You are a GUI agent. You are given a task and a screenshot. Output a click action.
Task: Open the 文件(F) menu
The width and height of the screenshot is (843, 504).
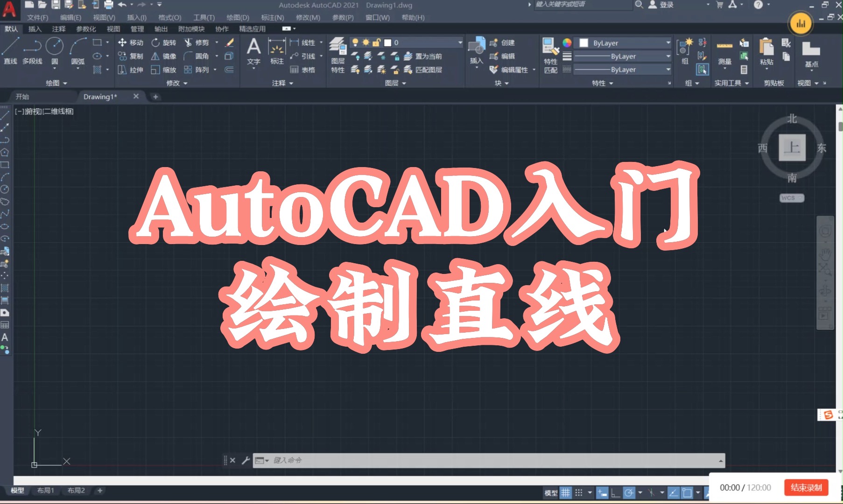click(37, 17)
